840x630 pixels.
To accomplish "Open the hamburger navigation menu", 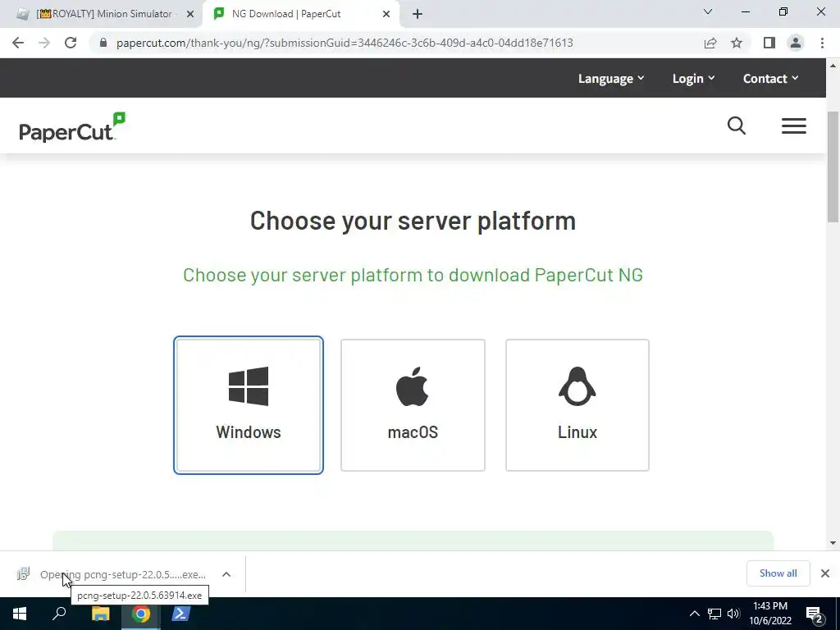I will coord(793,126).
